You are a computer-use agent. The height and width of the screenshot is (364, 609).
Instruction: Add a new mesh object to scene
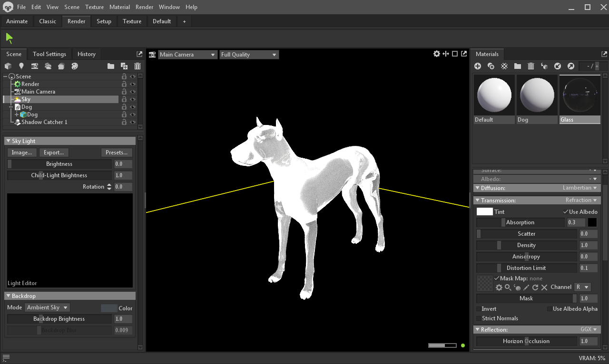tap(8, 66)
